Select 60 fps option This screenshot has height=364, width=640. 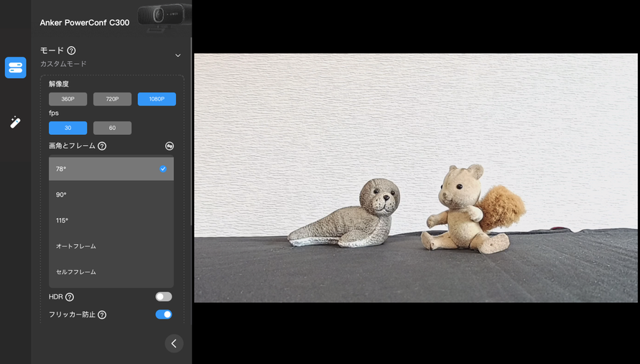click(112, 128)
